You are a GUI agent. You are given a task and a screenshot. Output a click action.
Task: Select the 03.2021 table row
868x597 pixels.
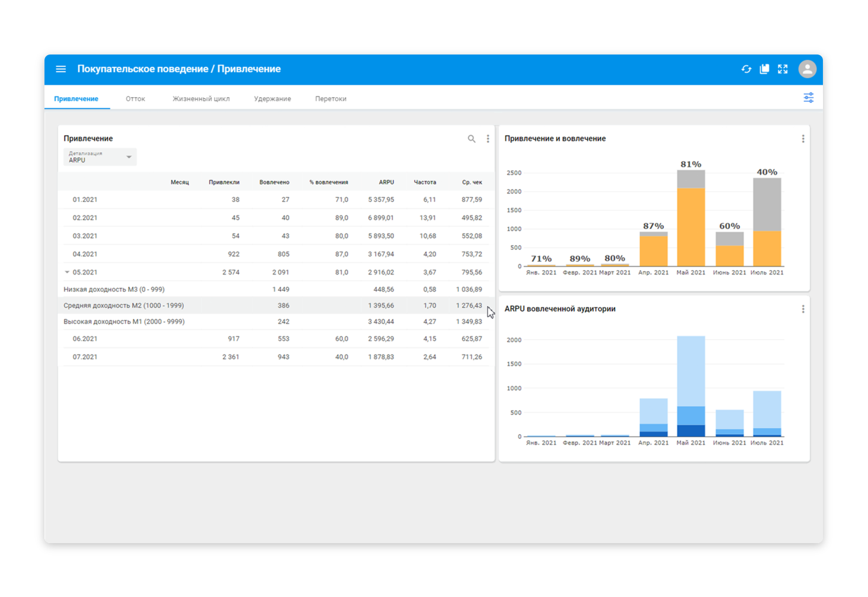[276, 236]
